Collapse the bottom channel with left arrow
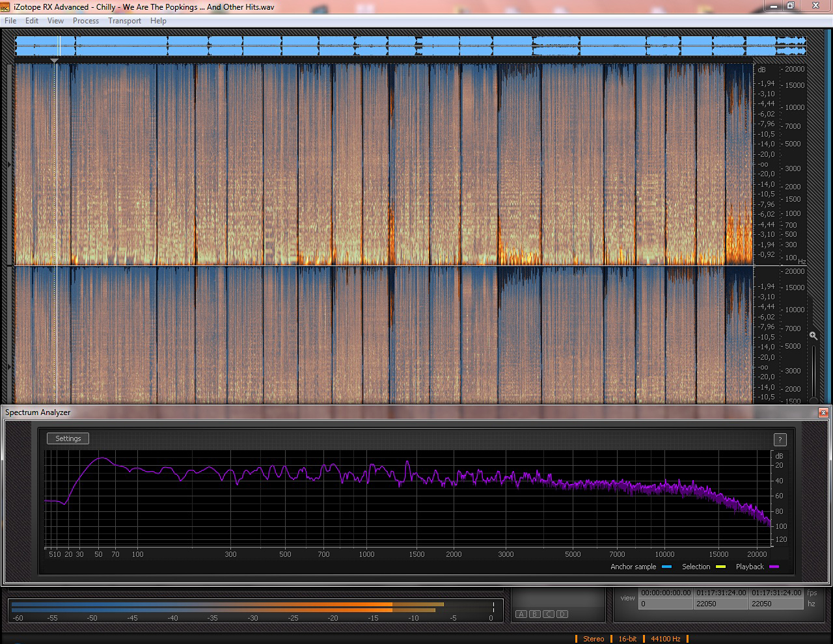Screen dimensions: 833x644 pos(9,367)
